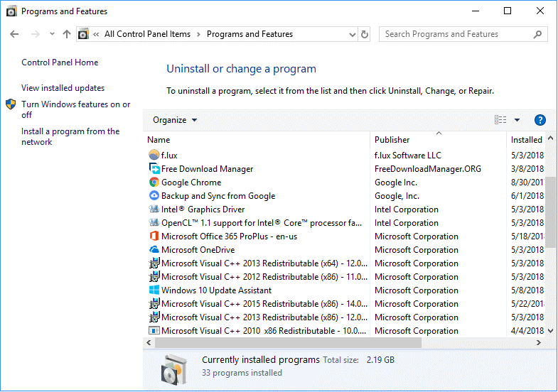The height and width of the screenshot is (392, 558).
Task: Select the Microsoft OneDrive cloud icon
Action: 154,250
